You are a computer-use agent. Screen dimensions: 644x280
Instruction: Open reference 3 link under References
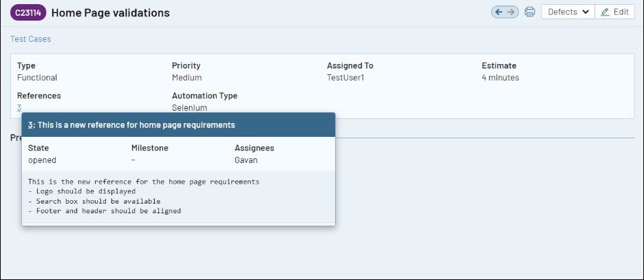point(19,108)
